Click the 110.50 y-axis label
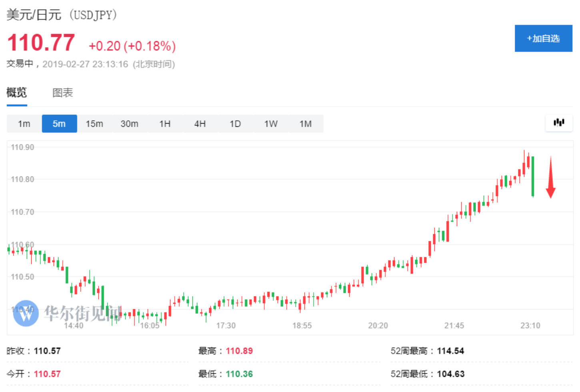Image resolution: width=580 pixels, height=392 pixels. click(x=22, y=277)
